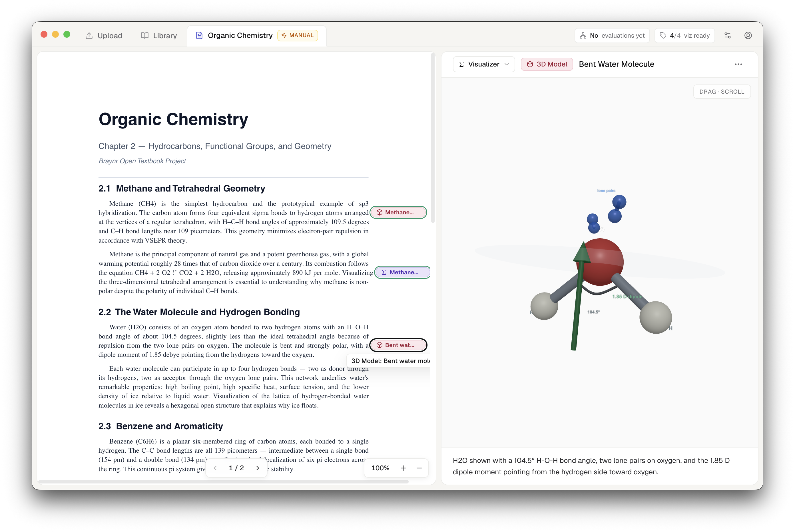Click the 1.85 D dipole label
This screenshot has height=532, width=795.
[627, 297]
